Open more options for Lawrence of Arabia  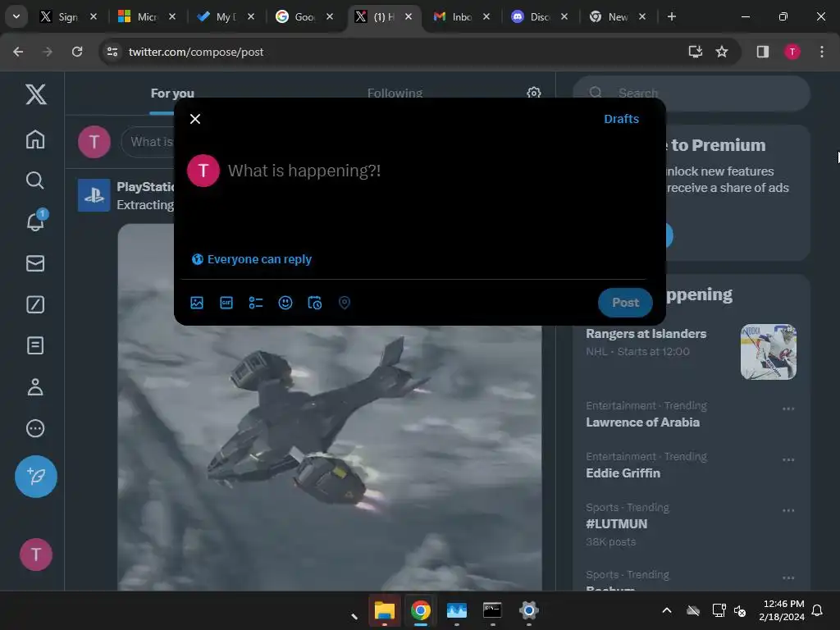click(788, 409)
